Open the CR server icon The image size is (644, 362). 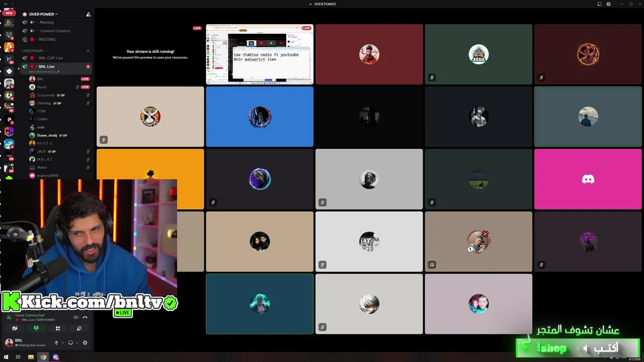pos(9,131)
